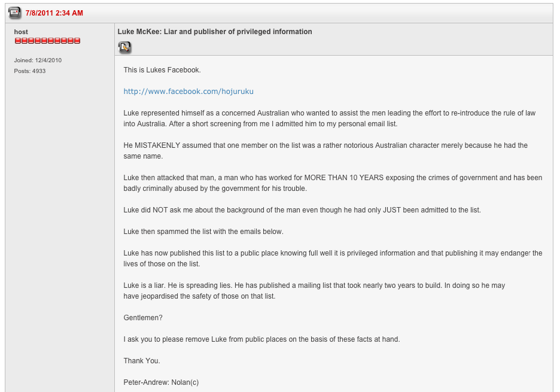The height and width of the screenshot is (392, 560).
Task: Click the line about spammed emails
Action: pyautogui.click(x=203, y=232)
